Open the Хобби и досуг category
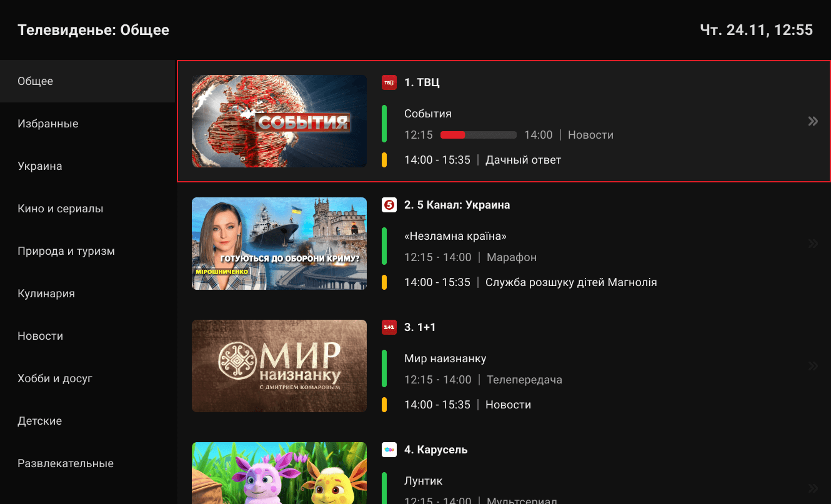This screenshot has height=504, width=831. 87,378
